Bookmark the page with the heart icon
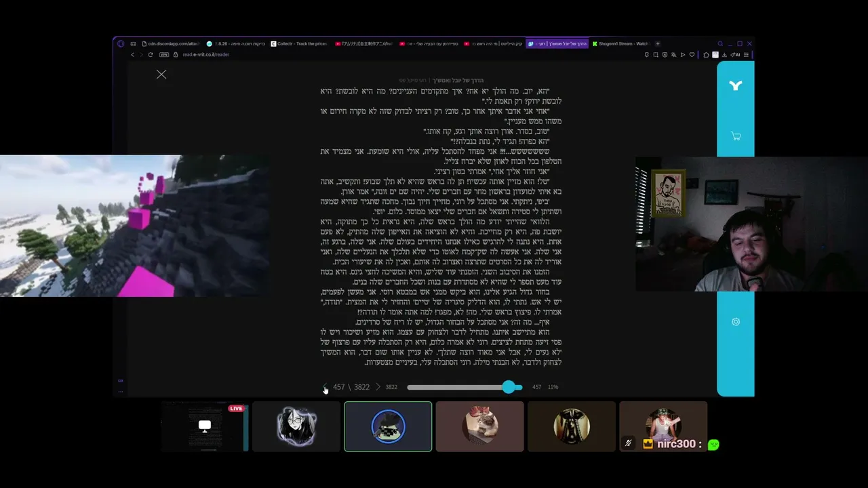The height and width of the screenshot is (488, 868). 692,54
